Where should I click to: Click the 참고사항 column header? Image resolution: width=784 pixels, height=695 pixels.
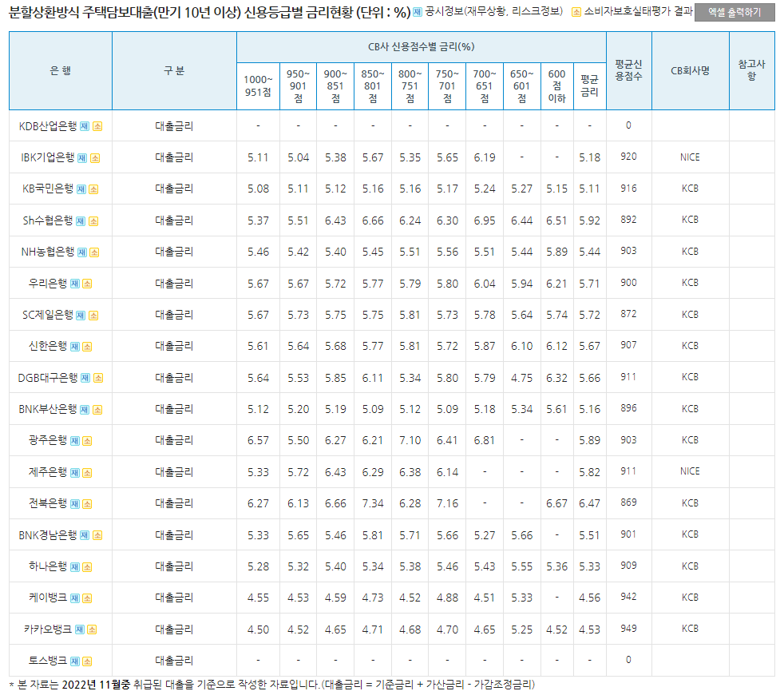[x=751, y=70]
